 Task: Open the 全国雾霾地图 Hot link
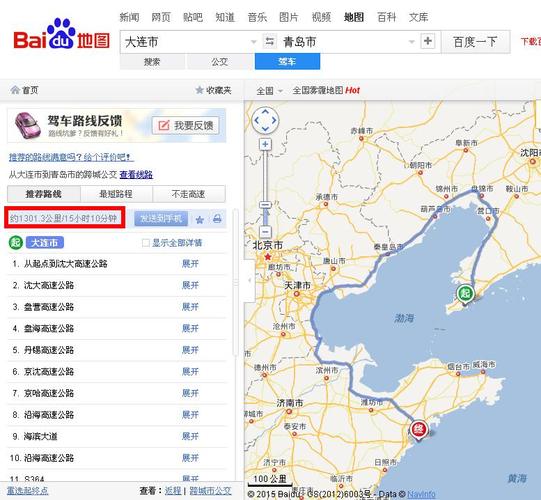(x=326, y=90)
